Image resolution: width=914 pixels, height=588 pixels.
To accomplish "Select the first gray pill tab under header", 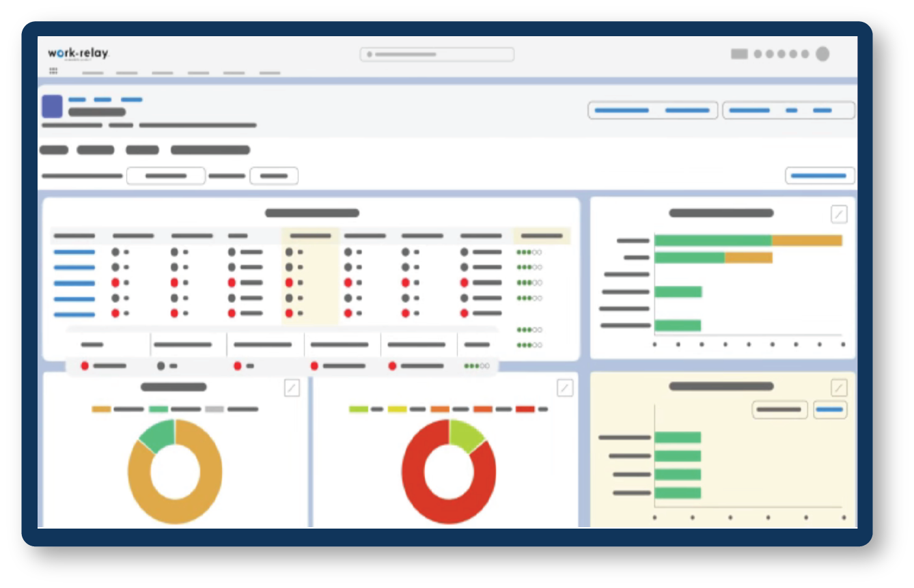I will [x=54, y=150].
